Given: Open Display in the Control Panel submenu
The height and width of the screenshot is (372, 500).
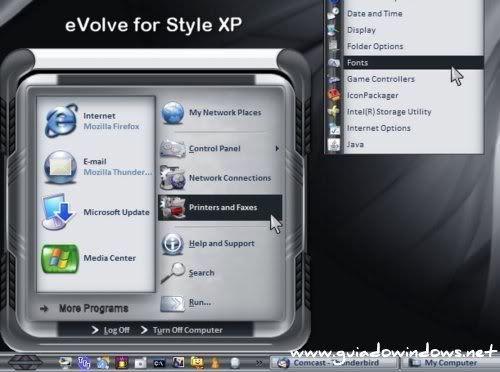Looking at the screenshot, I should pyautogui.click(x=361, y=30).
